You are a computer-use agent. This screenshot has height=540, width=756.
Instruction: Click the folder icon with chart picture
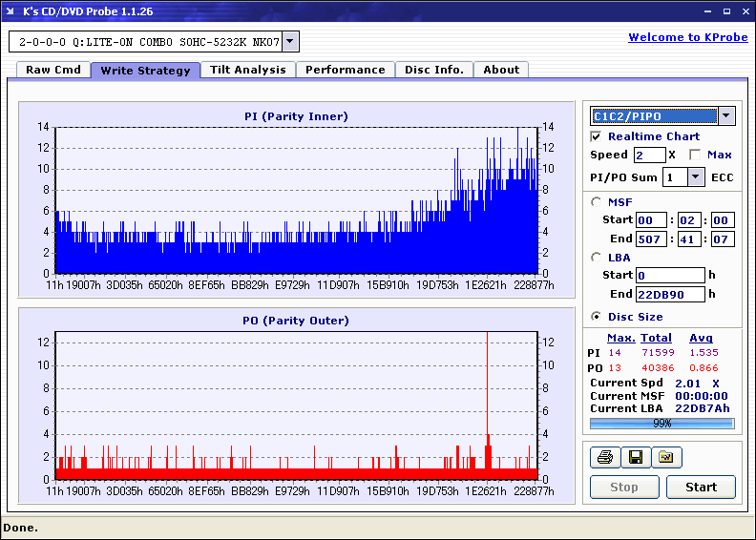click(x=666, y=458)
